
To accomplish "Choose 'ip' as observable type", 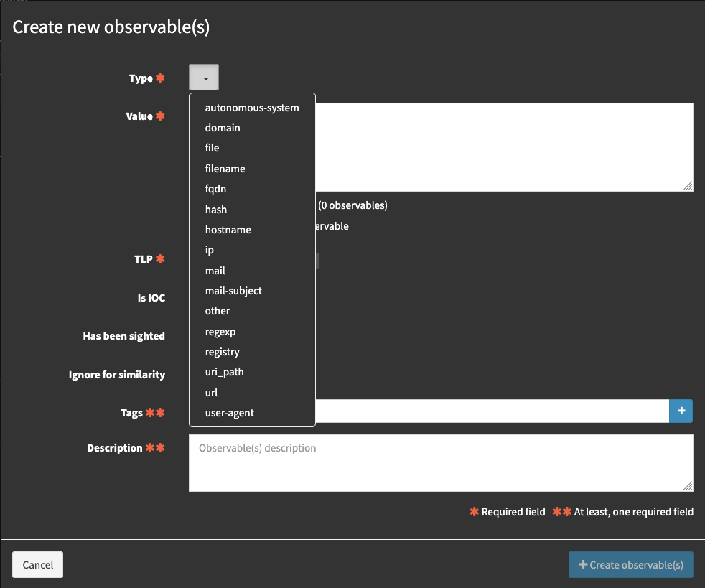I will [210, 250].
